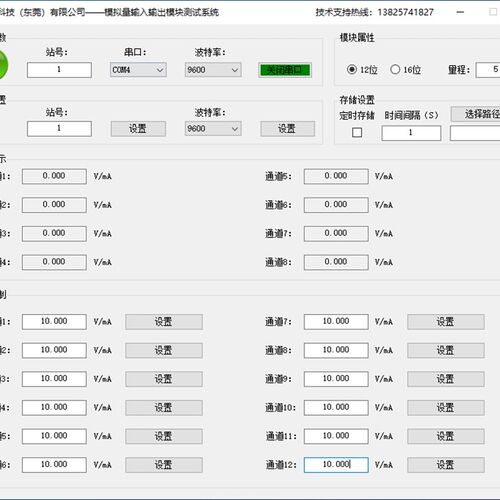Click the 通道11 output value field
500x500 pixels.
336,436
